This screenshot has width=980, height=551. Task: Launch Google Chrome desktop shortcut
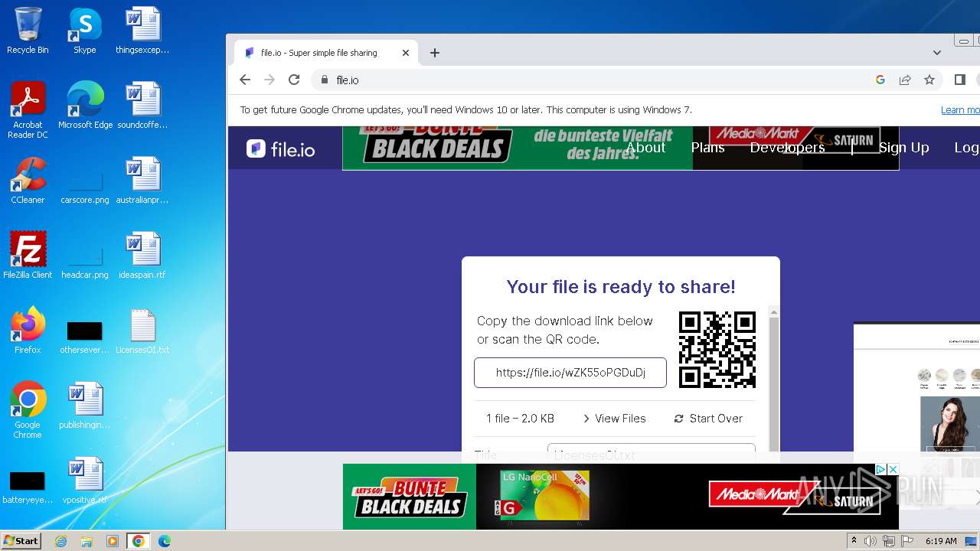[x=28, y=410]
